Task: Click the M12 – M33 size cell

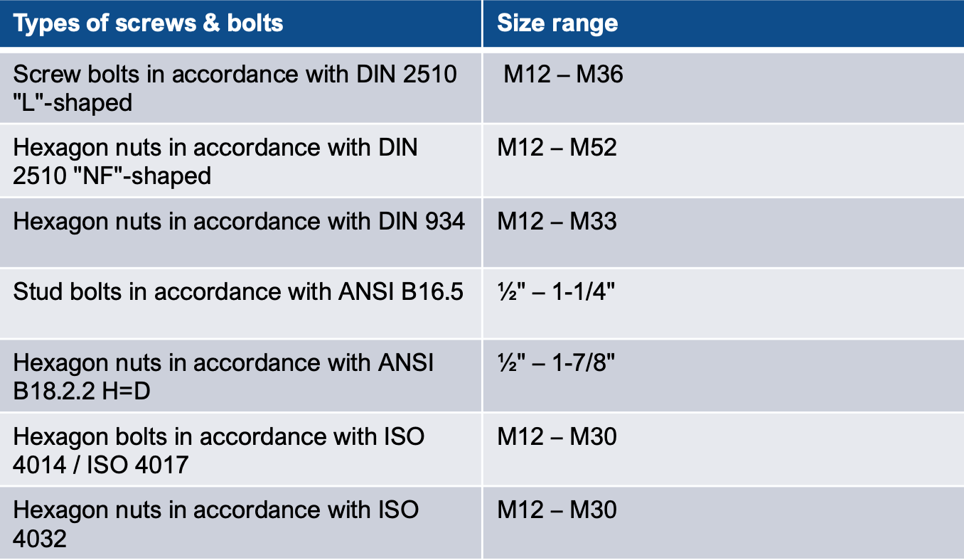Action: pyautogui.click(x=723, y=233)
